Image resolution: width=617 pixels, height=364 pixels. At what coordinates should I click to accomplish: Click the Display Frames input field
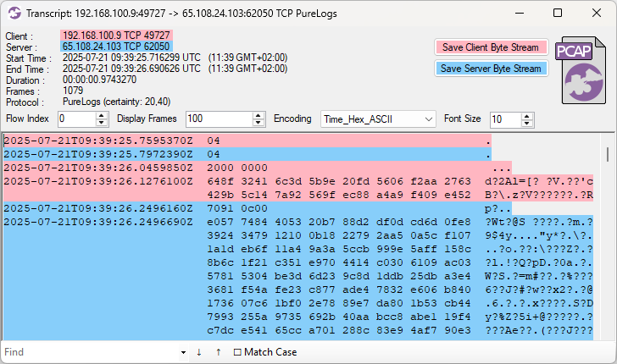point(220,119)
